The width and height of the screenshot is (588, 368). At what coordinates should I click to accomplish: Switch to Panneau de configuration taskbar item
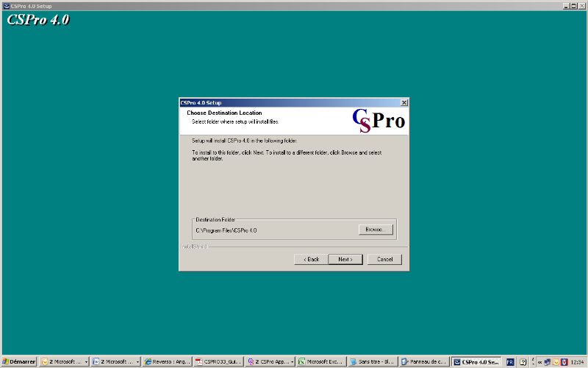tap(423, 361)
